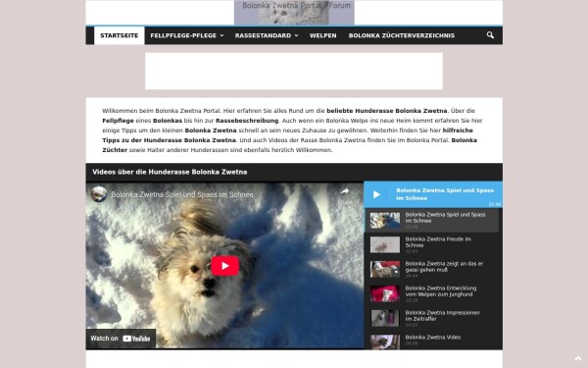Viewport: 588px width, 368px height.
Task: Click the blank advertisement banner area
Action: coord(294,71)
